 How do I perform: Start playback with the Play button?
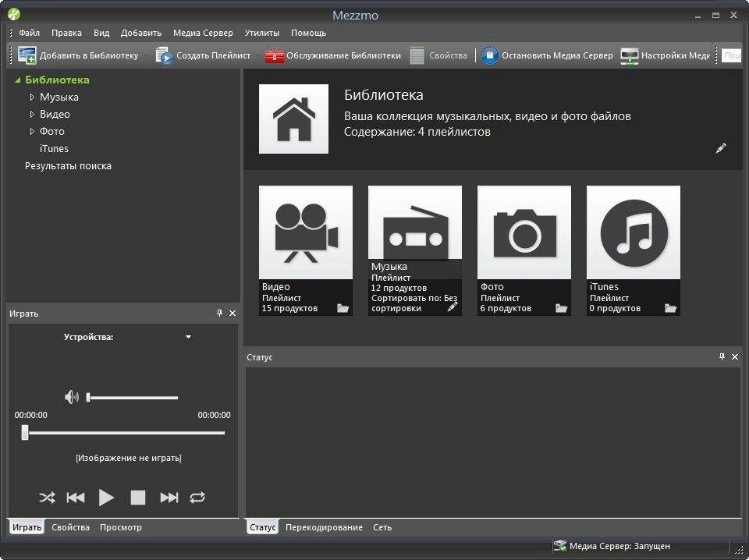(x=106, y=498)
